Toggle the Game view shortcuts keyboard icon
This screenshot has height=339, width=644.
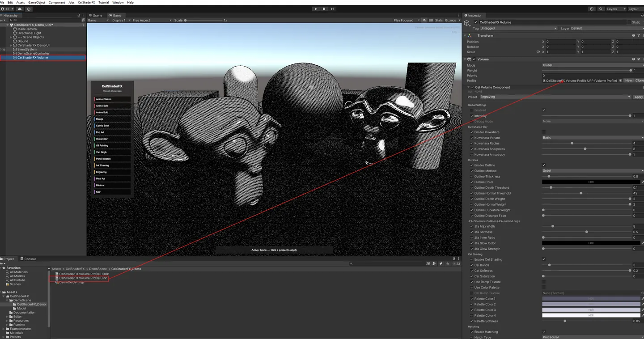(x=431, y=20)
